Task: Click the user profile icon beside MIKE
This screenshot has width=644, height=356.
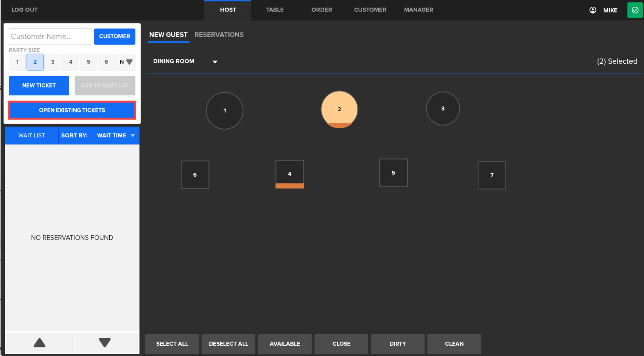Action: [593, 10]
